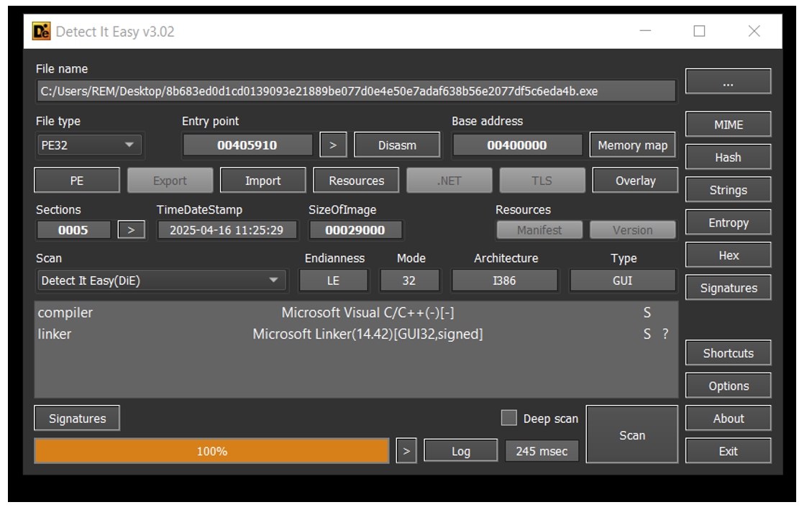Select the linker Microsoft Linker(14.42) row
Image resolution: width=812 pixels, height=515 pixels.
356,334
